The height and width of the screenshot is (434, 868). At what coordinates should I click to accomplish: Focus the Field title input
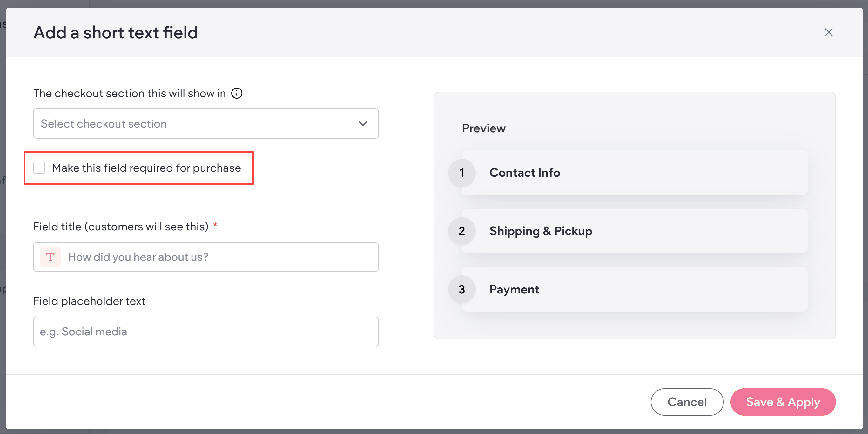coord(219,257)
